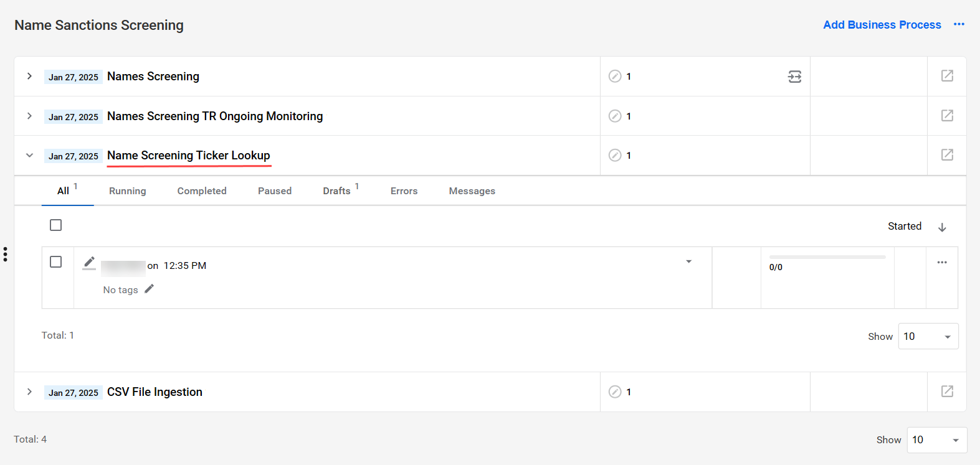
Task: Click the No tags label
Action: pos(120,290)
